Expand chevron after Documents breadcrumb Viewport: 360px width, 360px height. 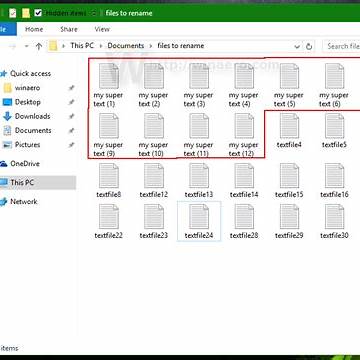click(151, 46)
